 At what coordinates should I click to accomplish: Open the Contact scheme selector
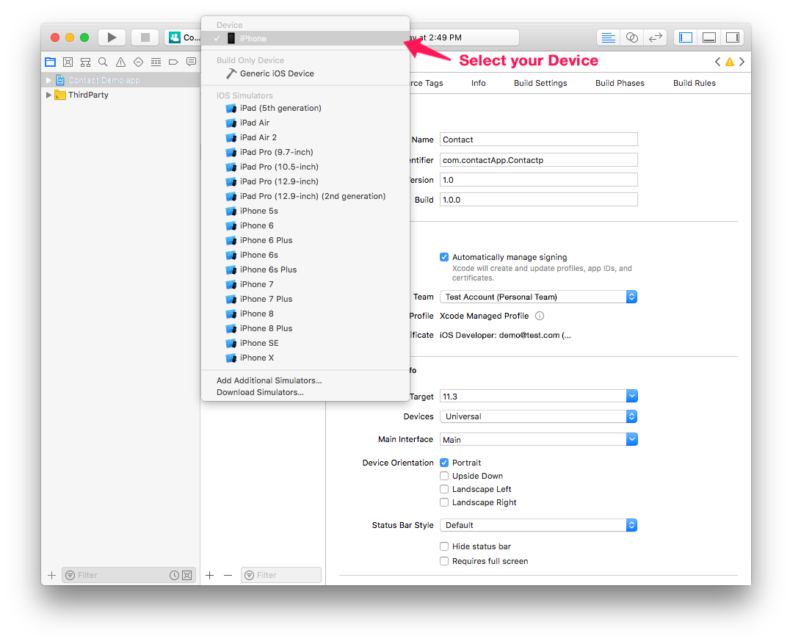(184, 37)
